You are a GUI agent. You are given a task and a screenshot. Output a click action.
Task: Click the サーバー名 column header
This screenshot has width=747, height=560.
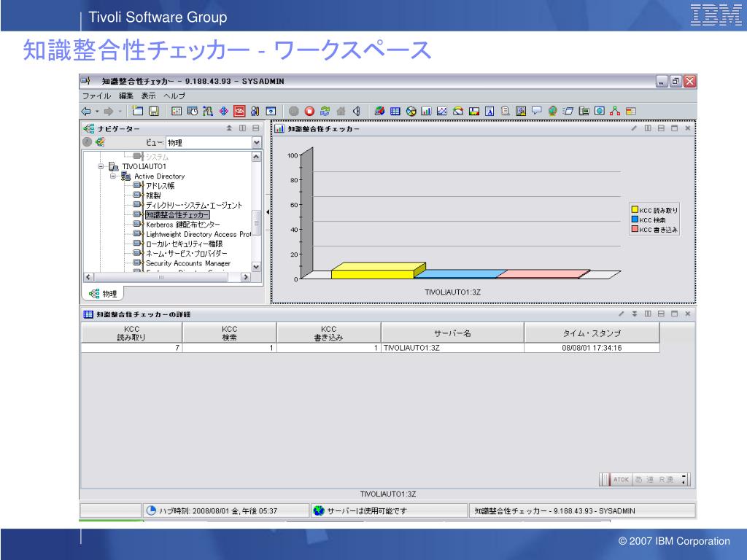pos(452,332)
